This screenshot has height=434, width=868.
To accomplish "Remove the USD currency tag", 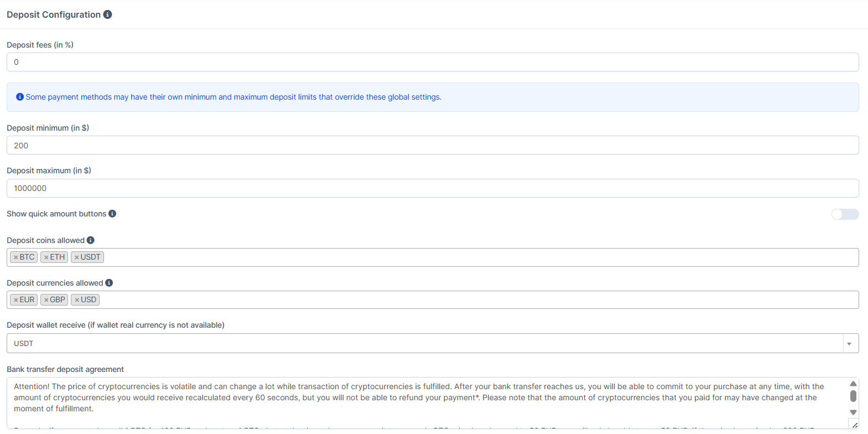I will pyautogui.click(x=77, y=300).
